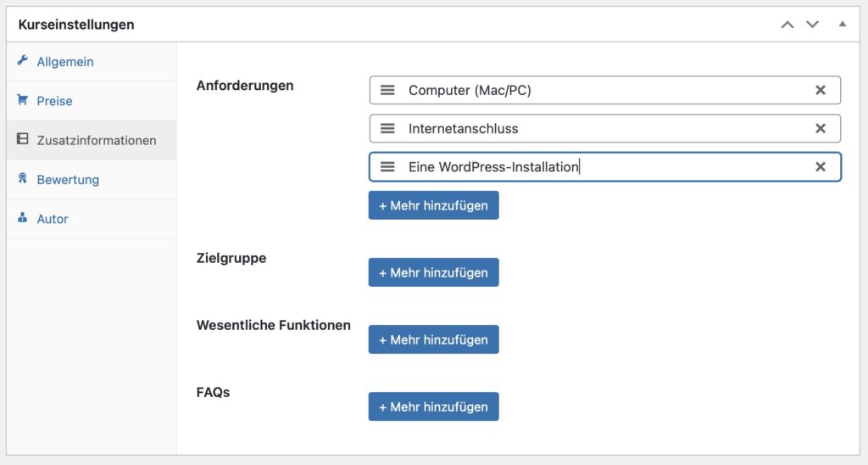Move Kurseinstellungen panel down with chevron
868x465 pixels.
[x=812, y=25]
